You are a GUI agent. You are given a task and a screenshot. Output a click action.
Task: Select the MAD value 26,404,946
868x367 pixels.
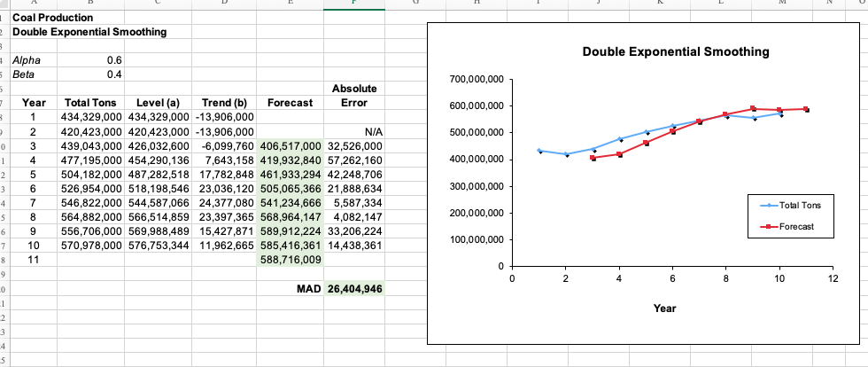355,289
